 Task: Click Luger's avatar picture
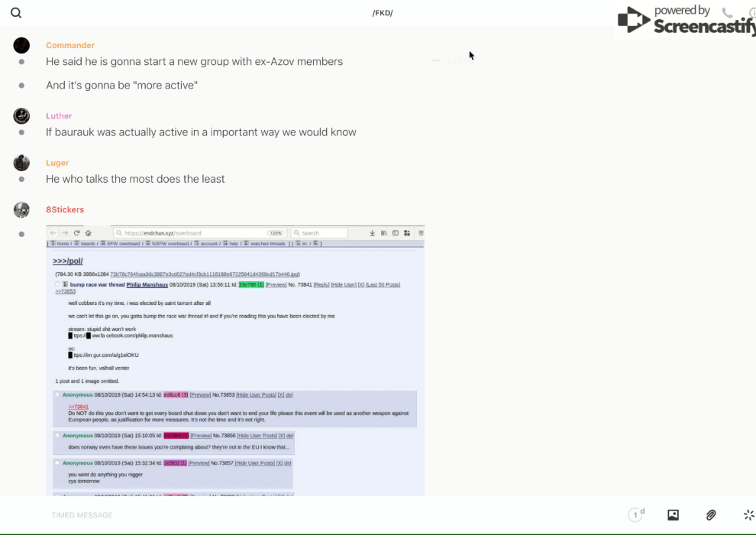[x=21, y=163]
